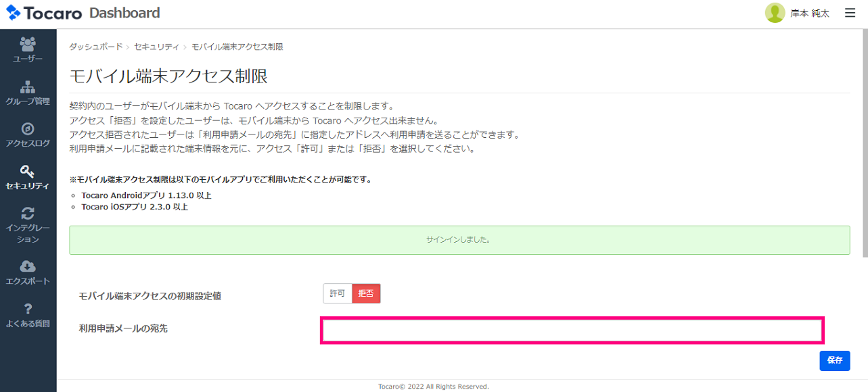Go to セキュリティ breadcrumb link
This screenshot has width=868, height=392.
click(156, 47)
